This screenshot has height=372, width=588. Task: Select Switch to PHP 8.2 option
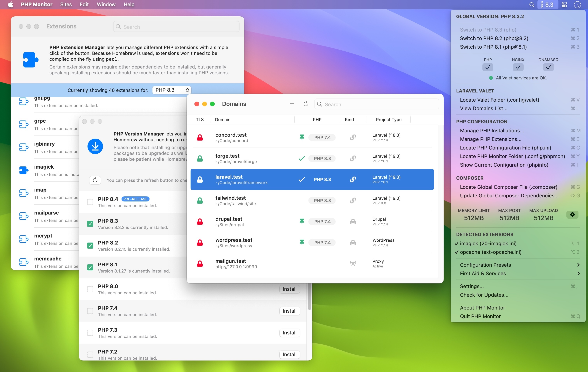[x=494, y=38]
